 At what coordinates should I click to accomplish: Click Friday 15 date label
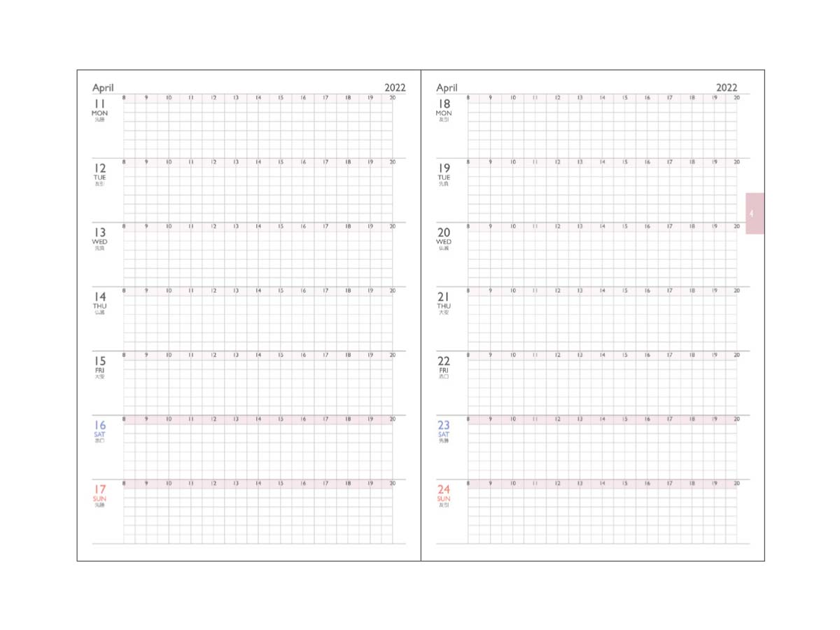(x=100, y=361)
